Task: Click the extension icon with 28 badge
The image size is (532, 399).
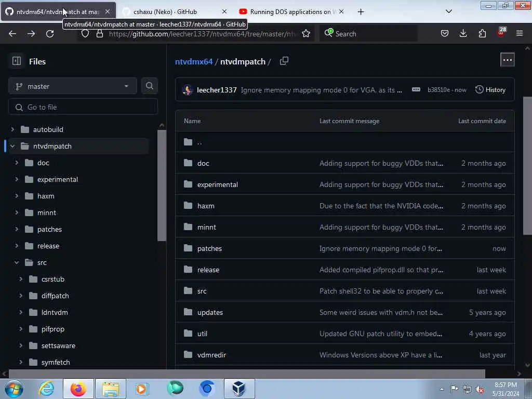Action: click(x=501, y=33)
